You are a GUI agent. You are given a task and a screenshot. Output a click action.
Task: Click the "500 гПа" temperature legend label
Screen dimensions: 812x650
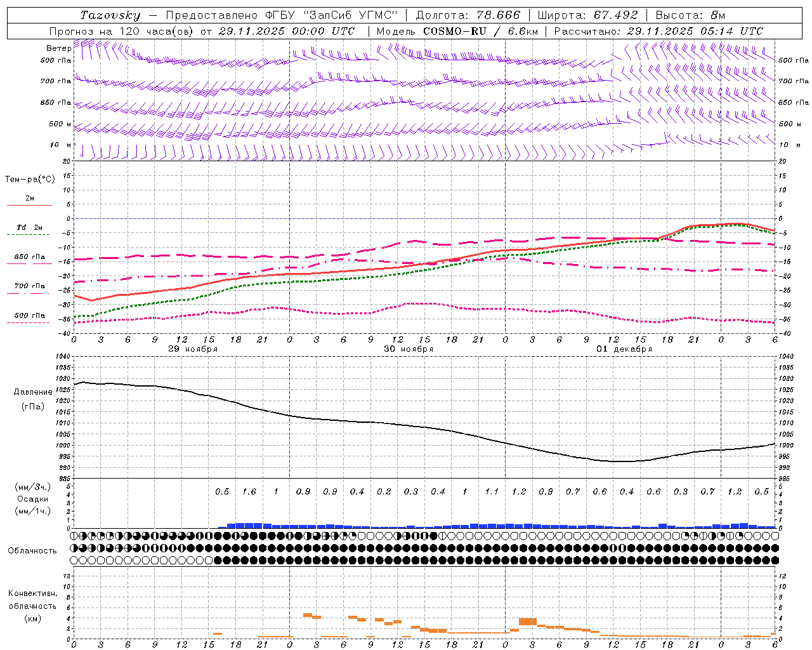pyautogui.click(x=30, y=315)
